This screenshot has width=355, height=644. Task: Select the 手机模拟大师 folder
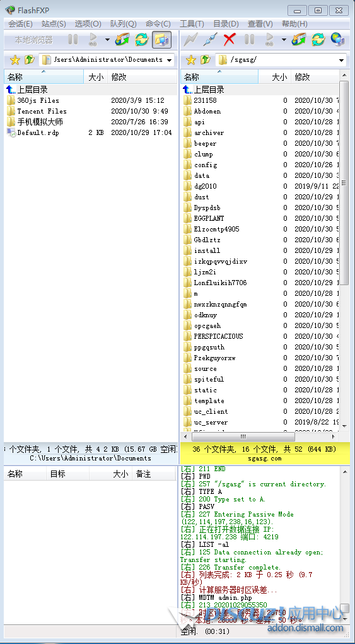point(40,122)
